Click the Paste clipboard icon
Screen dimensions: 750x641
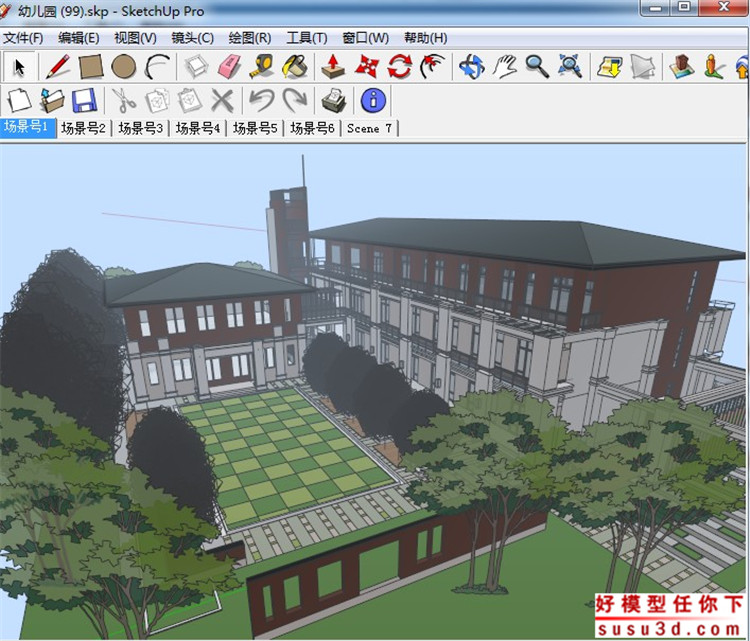(190, 100)
